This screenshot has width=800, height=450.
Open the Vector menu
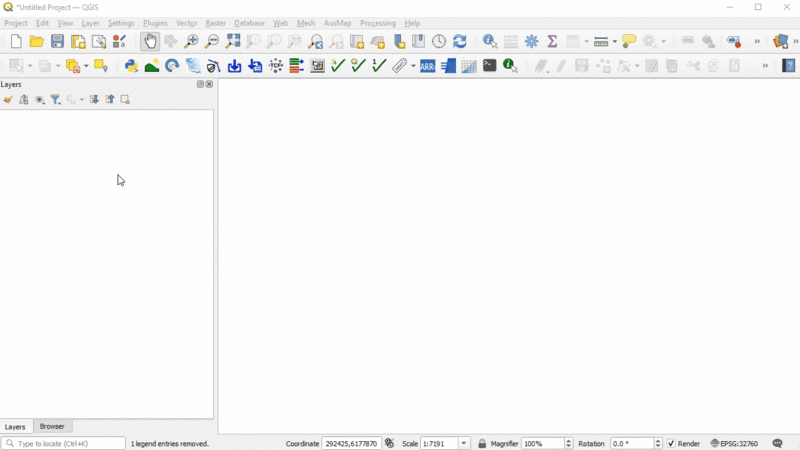(x=186, y=23)
